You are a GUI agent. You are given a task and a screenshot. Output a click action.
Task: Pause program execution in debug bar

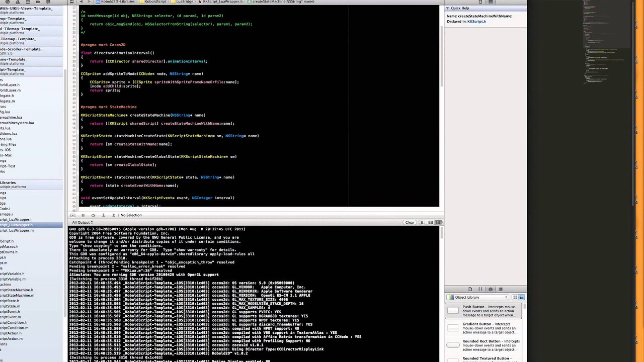[83, 215]
